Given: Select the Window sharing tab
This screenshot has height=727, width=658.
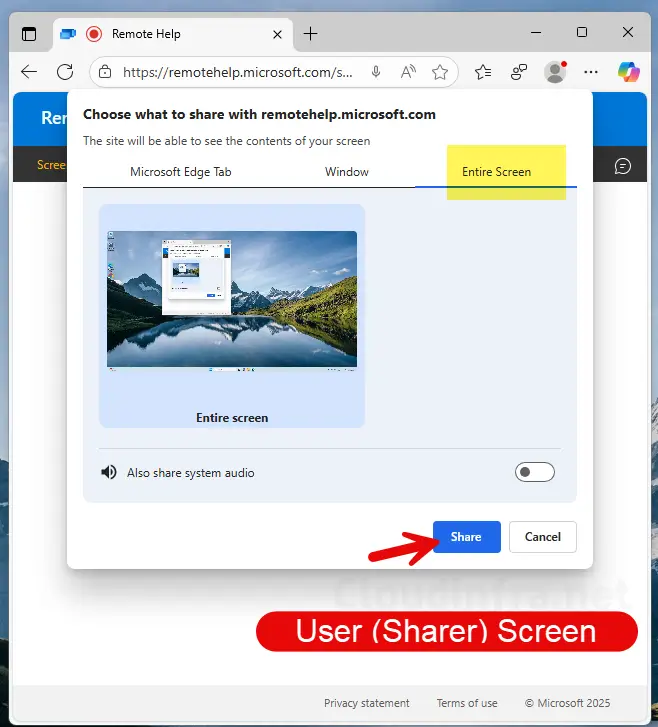Looking at the screenshot, I should point(347,172).
